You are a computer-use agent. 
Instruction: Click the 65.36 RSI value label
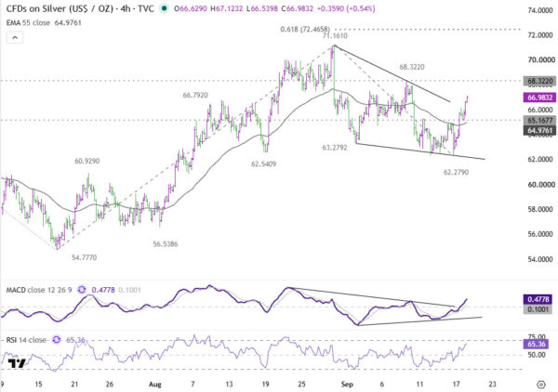tap(537, 344)
